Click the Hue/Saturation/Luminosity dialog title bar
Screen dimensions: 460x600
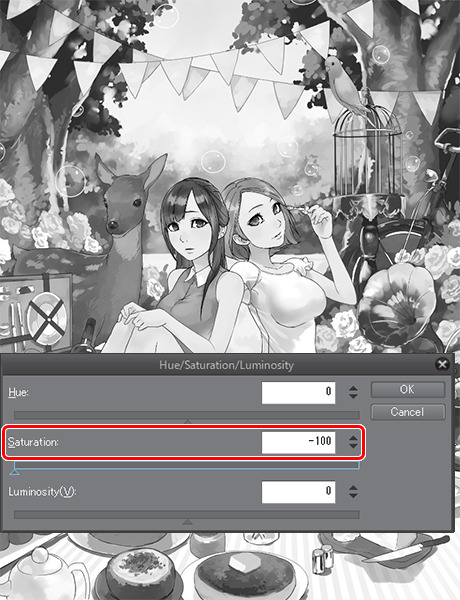pos(227,365)
